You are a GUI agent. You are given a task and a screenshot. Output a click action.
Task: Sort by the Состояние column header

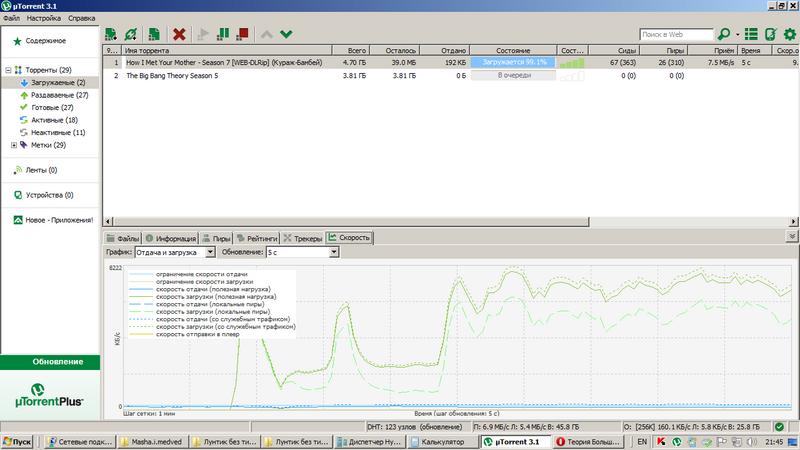pos(513,51)
